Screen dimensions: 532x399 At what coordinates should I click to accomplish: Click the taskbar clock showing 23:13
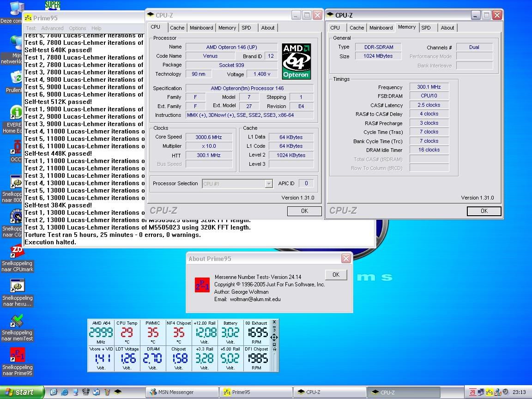[519, 392]
